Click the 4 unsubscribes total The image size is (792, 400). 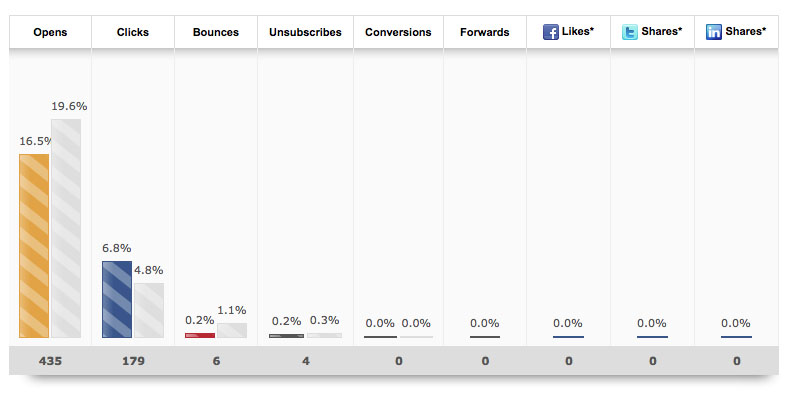(305, 361)
